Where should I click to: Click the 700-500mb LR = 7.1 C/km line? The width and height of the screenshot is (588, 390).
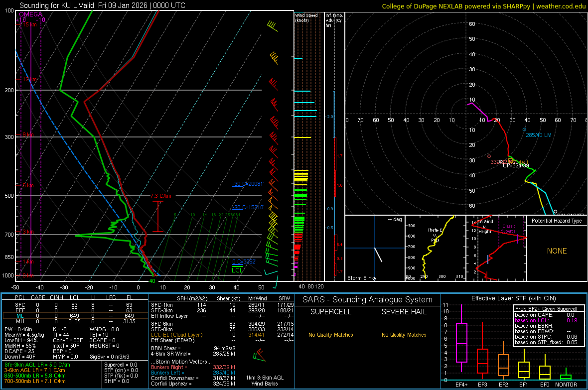(x=35, y=381)
